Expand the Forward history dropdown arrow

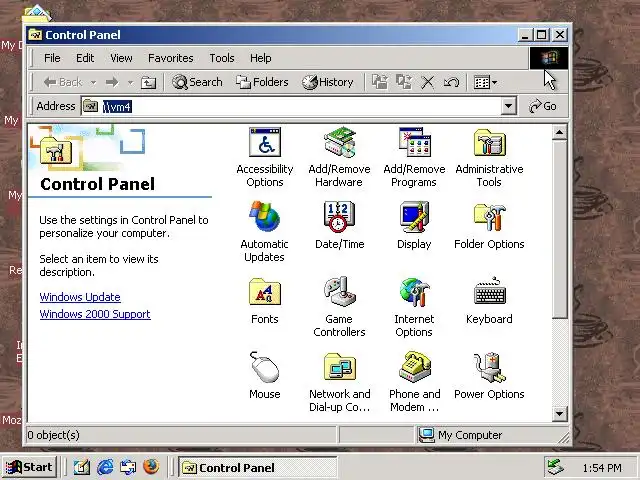[130, 82]
